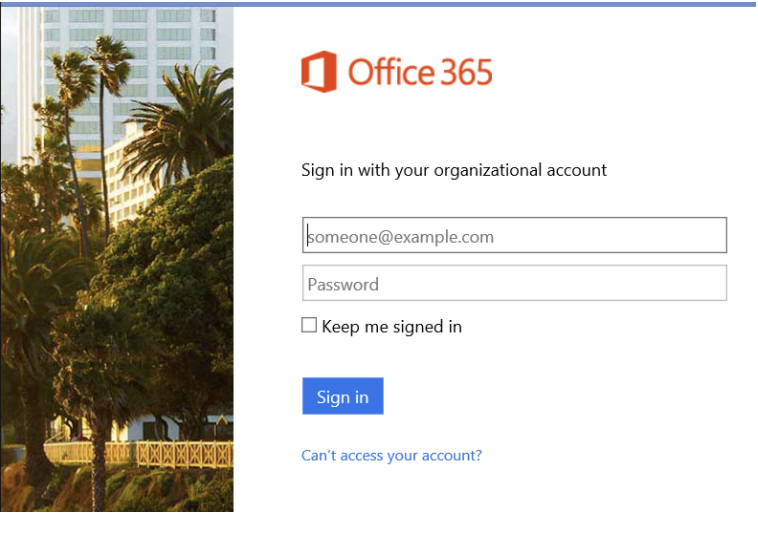
Task: Click the "Password" placeholder text
Action: pyautogui.click(x=343, y=284)
